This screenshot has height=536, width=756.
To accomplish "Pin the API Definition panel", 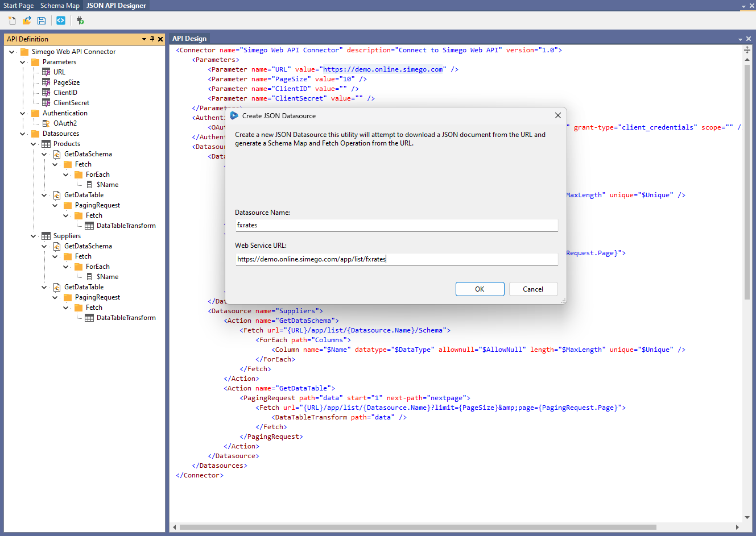I will coord(152,39).
